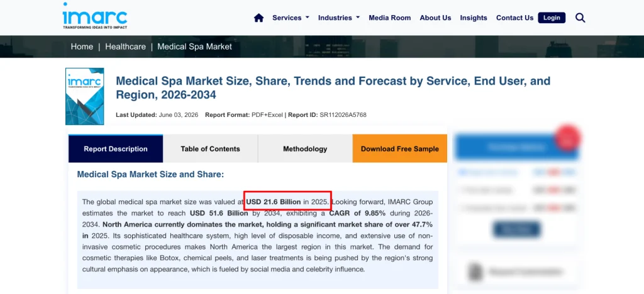Click 'Report Format: PDF+Excel' text
This screenshot has width=644, height=294.
click(x=244, y=115)
